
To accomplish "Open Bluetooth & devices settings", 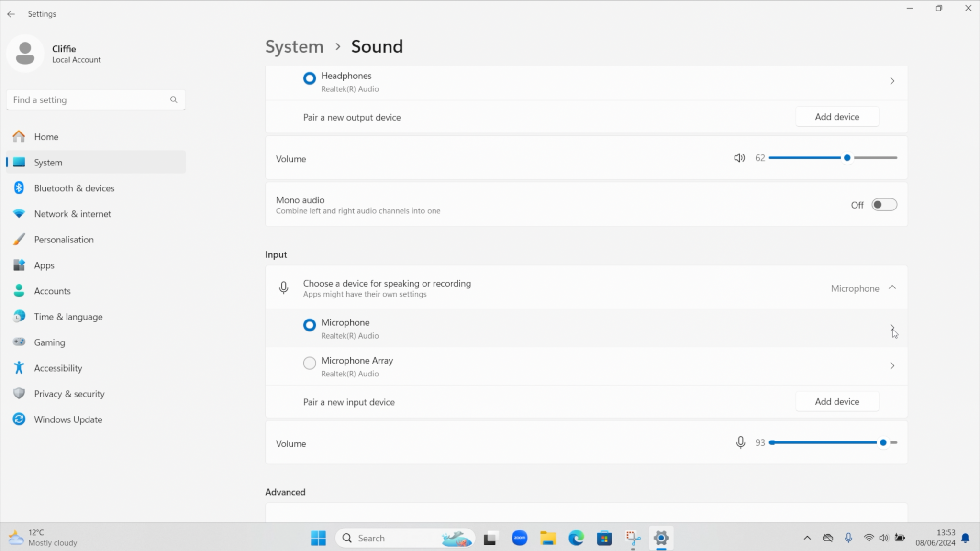I will coord(74,188).
